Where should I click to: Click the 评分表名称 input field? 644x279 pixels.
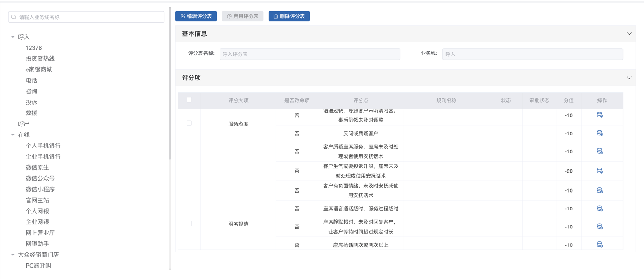(x=310, y=54)
